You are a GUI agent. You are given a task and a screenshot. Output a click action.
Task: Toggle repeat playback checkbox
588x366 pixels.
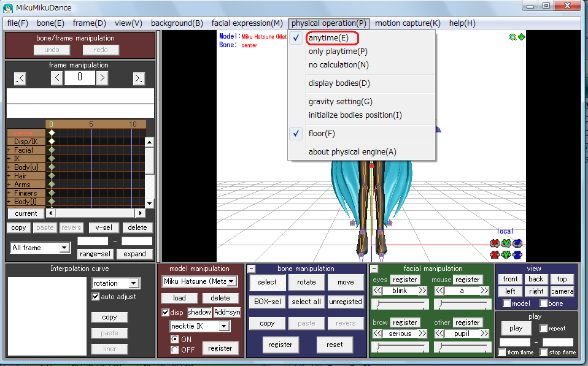543,328
